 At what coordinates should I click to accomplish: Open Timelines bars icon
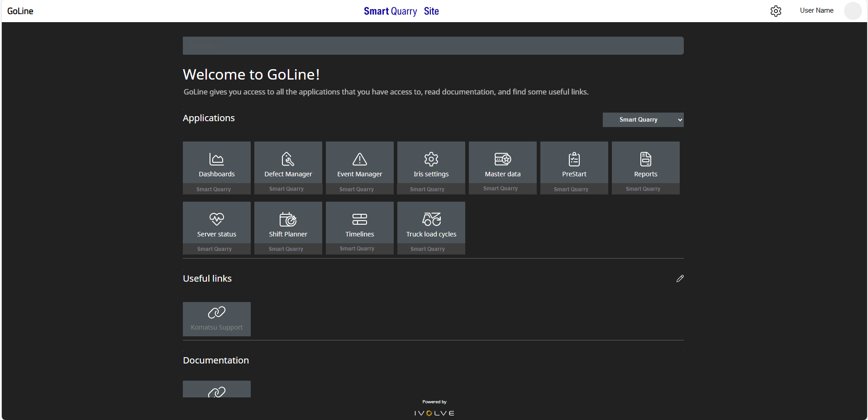[x=360, y=219]
